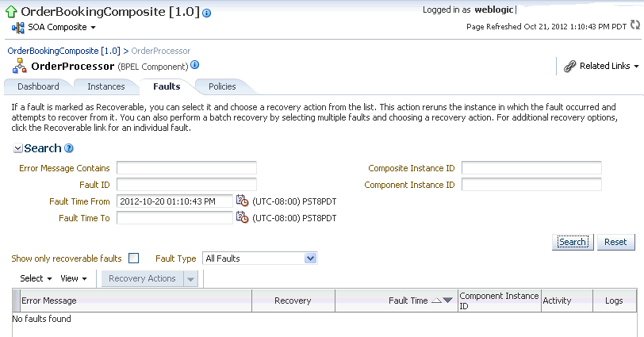Sort Fault Time ascending with up triangle
Image resolution: width=644 pixels, height=337 pixels.
(437, 301)
